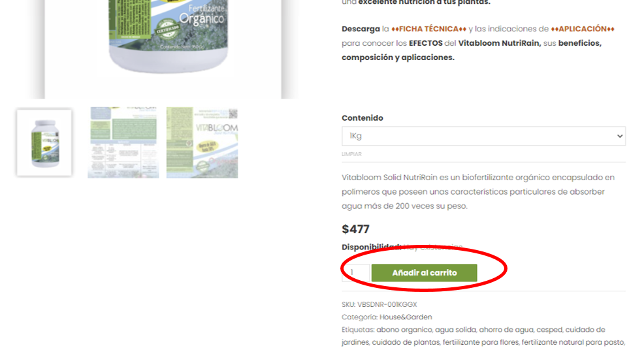
Task: Select the third Vitabloom label thumbnail
Action: tap(202, 142)
